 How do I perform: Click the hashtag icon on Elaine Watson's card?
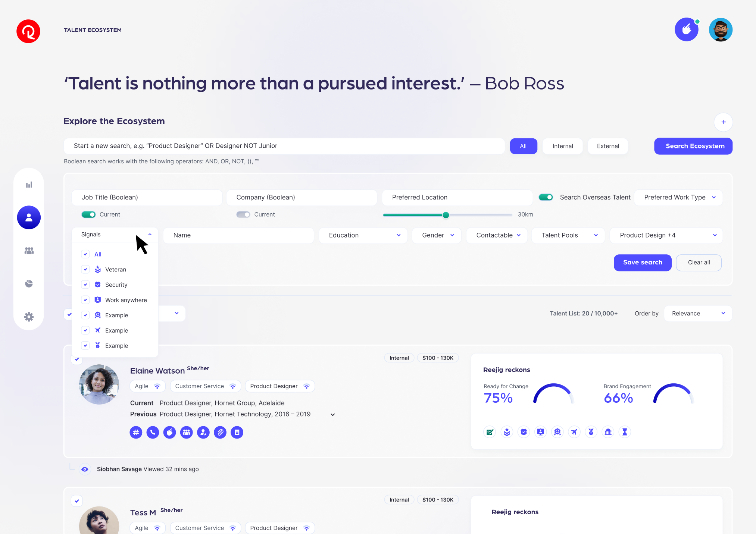click(136, 432)
